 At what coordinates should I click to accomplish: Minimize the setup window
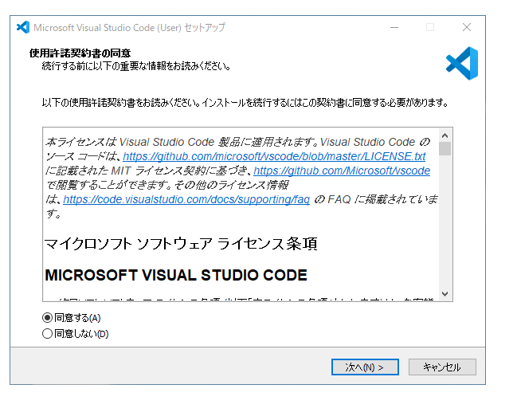click(x=394, y=27)
